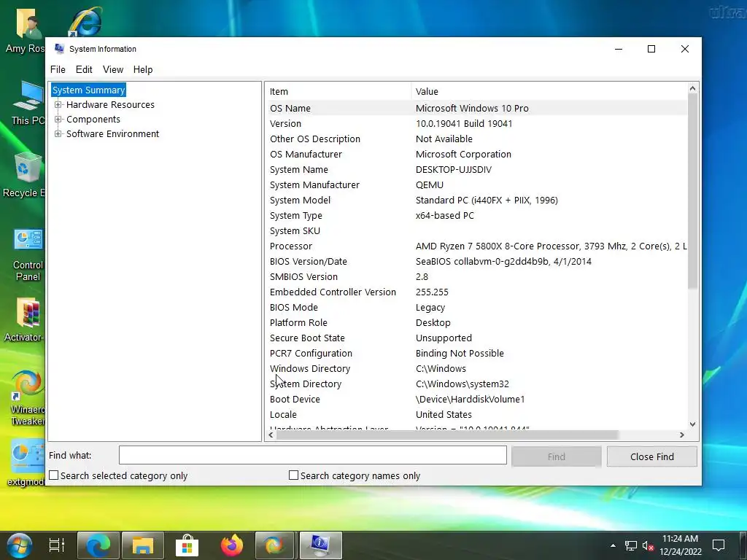Screen dimensions: 747x560
Task: Select the Secure Boot State row
Action: point(476,338)
